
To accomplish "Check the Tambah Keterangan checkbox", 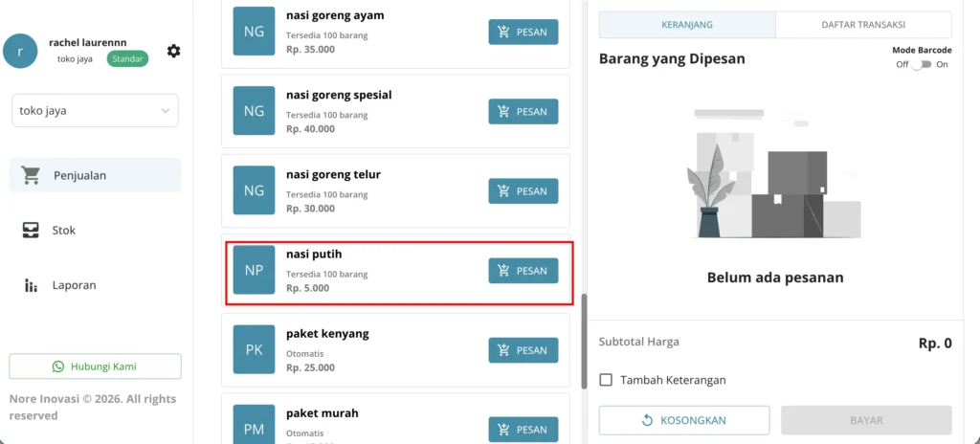I will 606,380.
